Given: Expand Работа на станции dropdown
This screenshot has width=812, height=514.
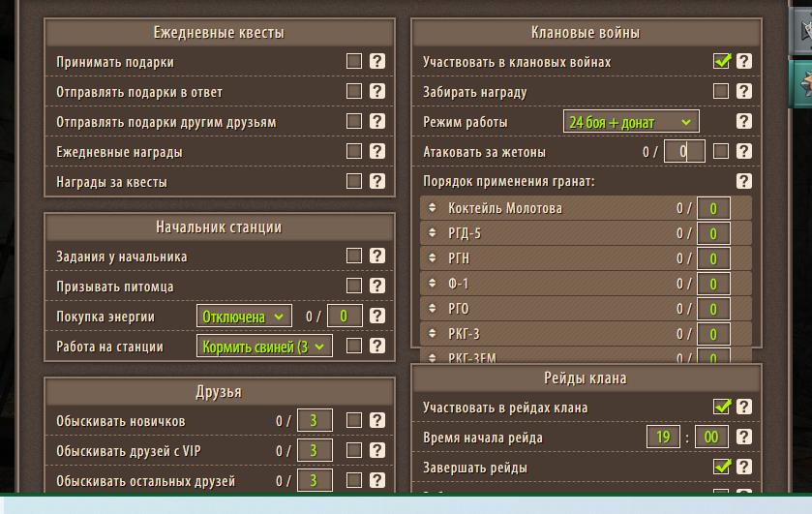Looking at the screenshot, I should click(x=264, y=347).
